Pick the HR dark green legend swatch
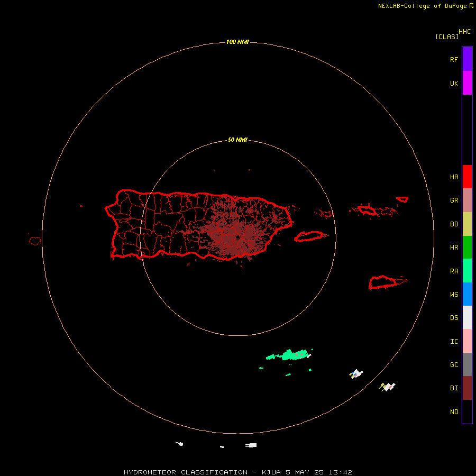476x476 pixels. (x=467, y=248)
